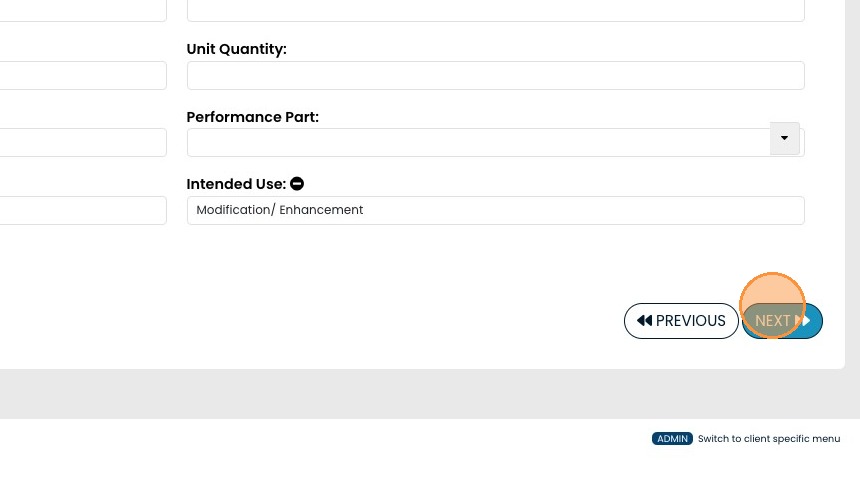Go back with the PREVIOUS button
This screenshot has width=860, height=481.
(x=681, y=321)
